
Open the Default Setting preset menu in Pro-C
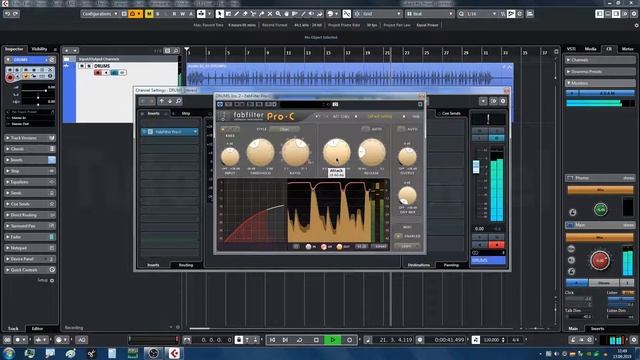(380, 116)
